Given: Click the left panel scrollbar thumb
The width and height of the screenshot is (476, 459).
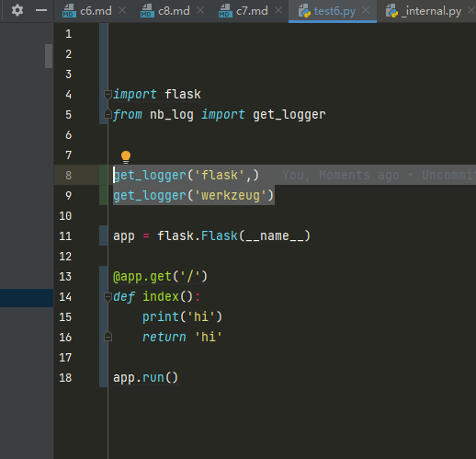Looking at the screenshot, I should click(49, 56).
